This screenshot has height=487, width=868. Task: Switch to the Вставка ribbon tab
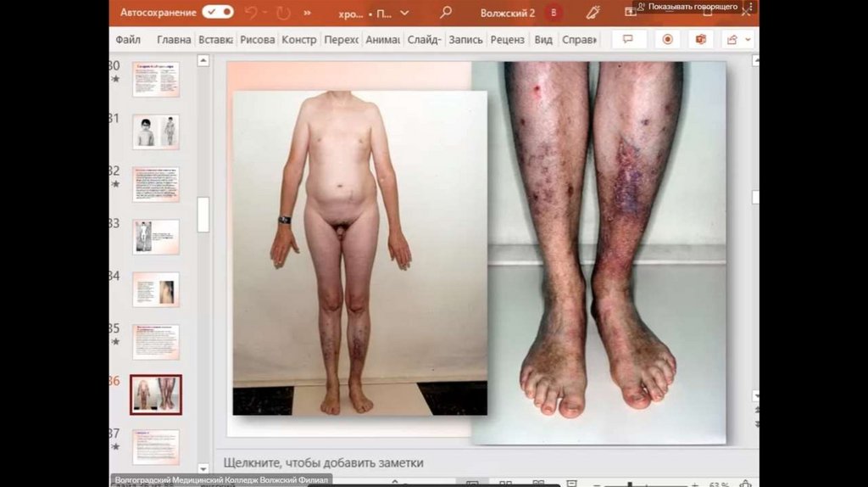[215, 40]
